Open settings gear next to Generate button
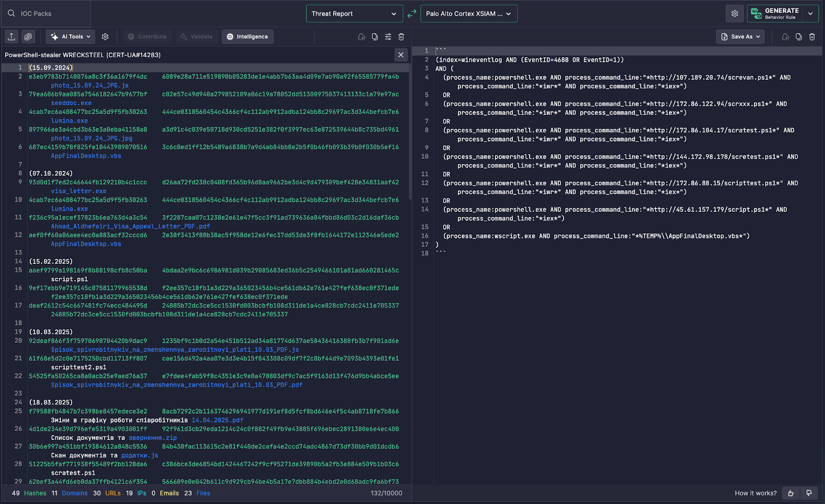This screenshot has height=504, width=825. pos(735,14)
